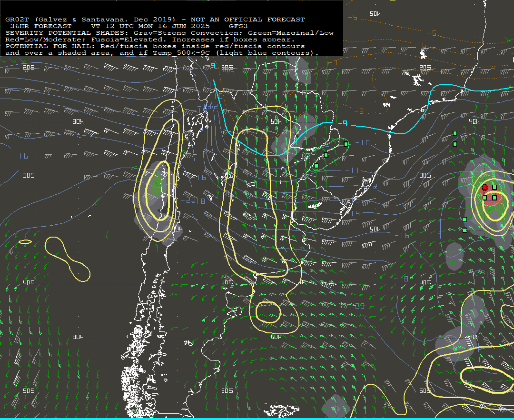Click the small yellow circle above the lower 60W label
514x420 pixels.
268,312
